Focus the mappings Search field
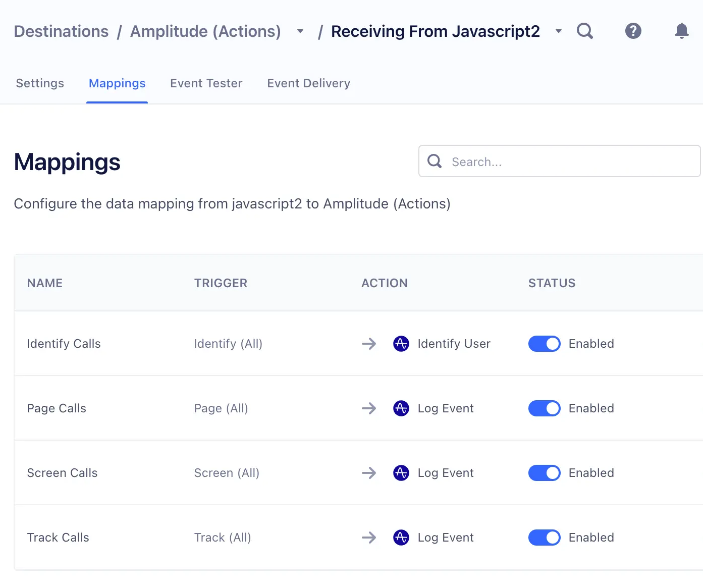The width and height of the screenshot is (703, 588). point(559,162)
